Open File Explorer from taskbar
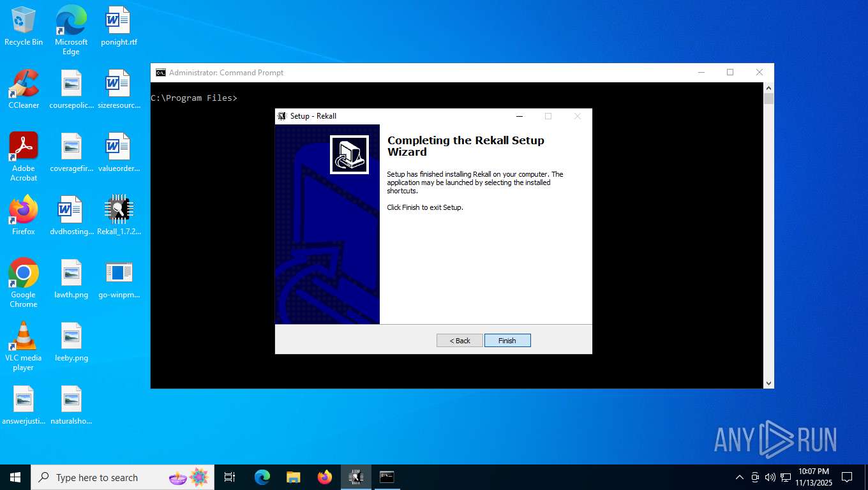Image resolution: width=868 pixels, height=490 pixels. coord(294,477)
